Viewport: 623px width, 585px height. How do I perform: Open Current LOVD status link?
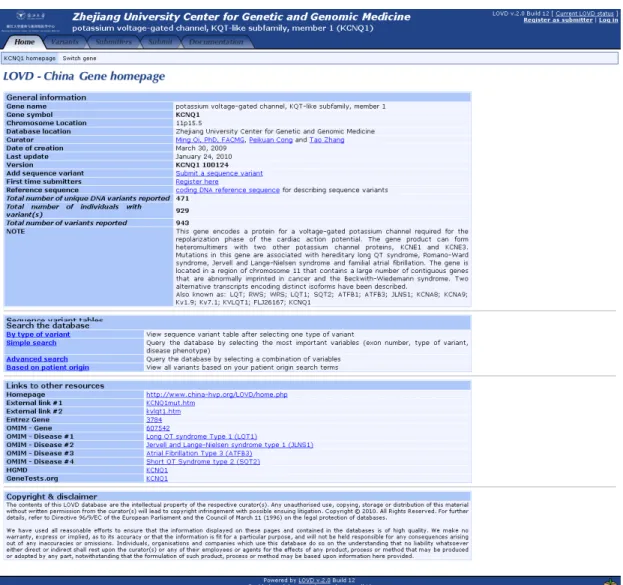(584, 14)
